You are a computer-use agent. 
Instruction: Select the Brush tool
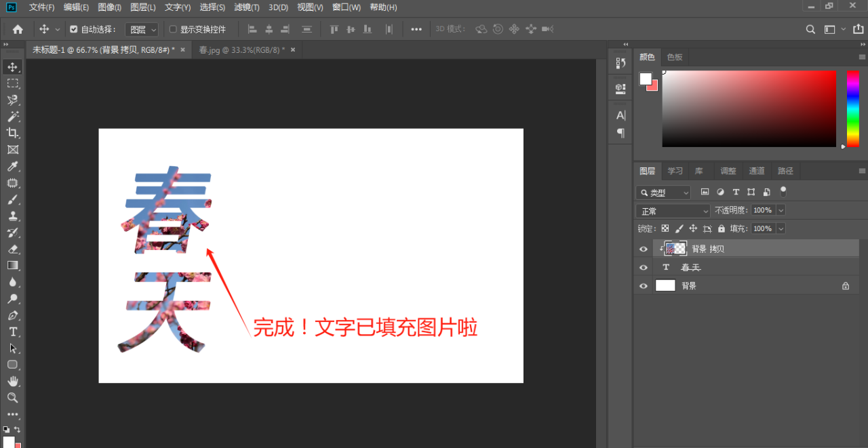[12, 199]
